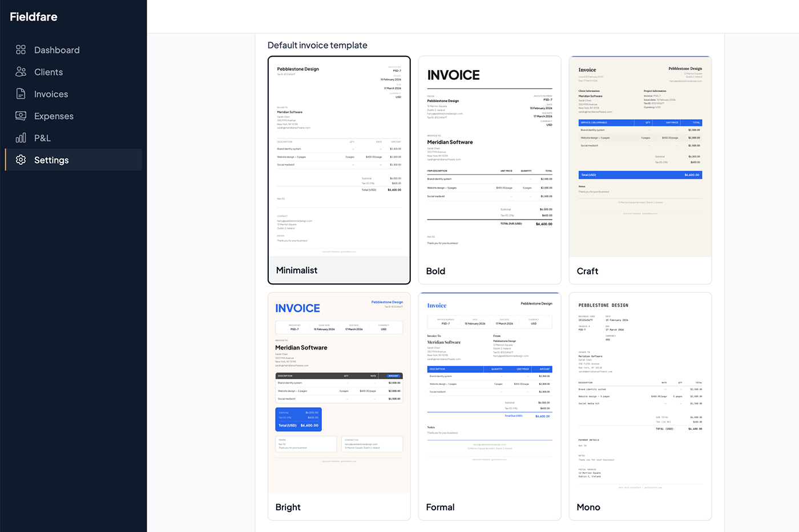Screen dimensions: 799x532
Task: Click the Expenses banknote icon
Action: tap(21, 116)
